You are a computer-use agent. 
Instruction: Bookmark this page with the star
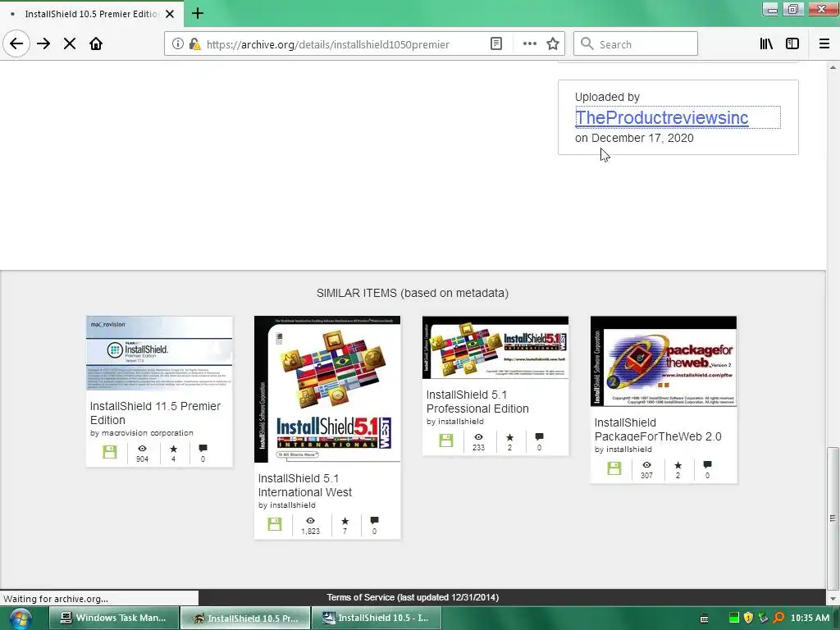(553, 44)
